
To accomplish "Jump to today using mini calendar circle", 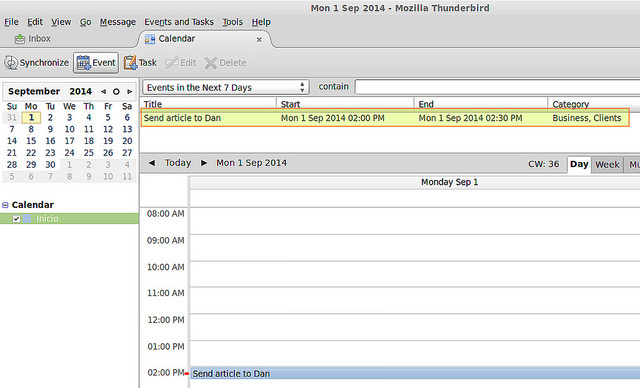I will [x=116, y=91].
